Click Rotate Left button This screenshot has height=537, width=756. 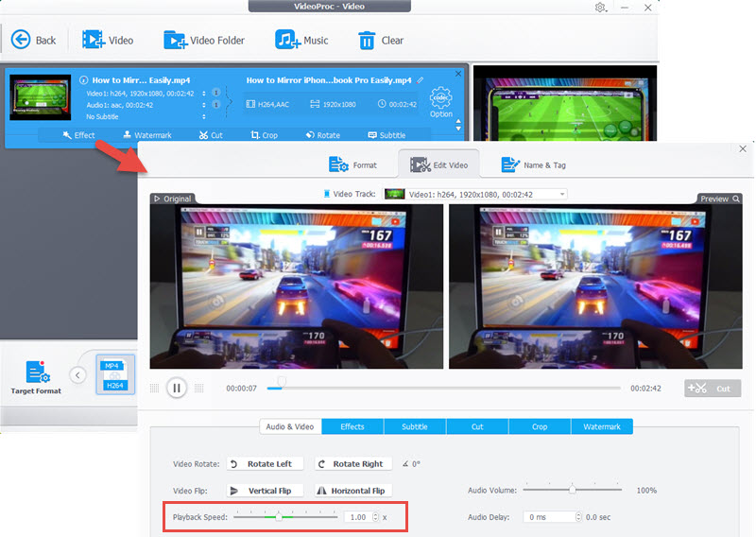tap(265, 463)
